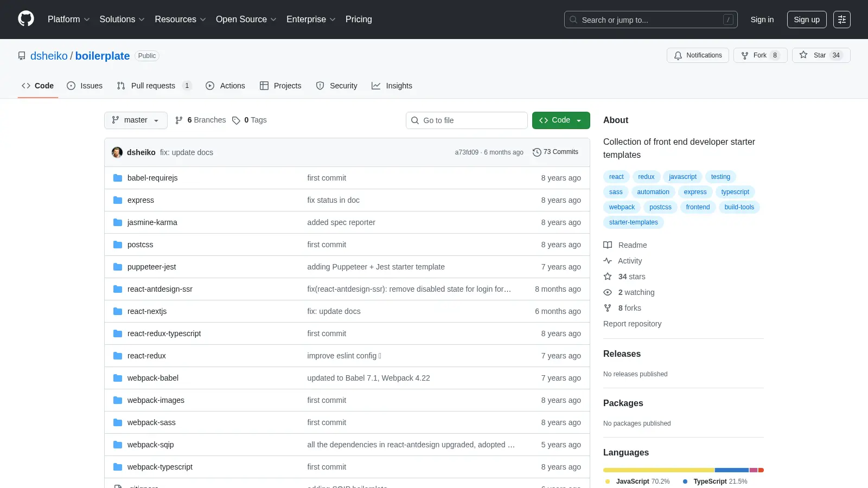Open commit hash a73fd09

tap(467, 152)
